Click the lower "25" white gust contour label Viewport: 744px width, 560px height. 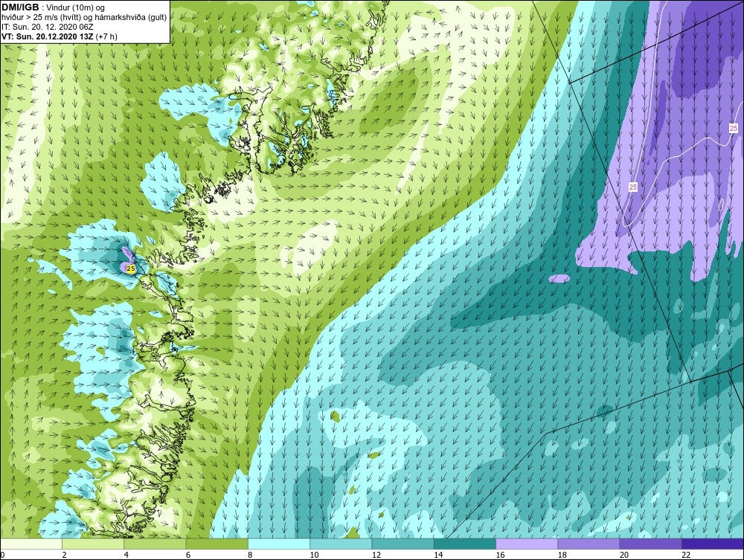633,187
